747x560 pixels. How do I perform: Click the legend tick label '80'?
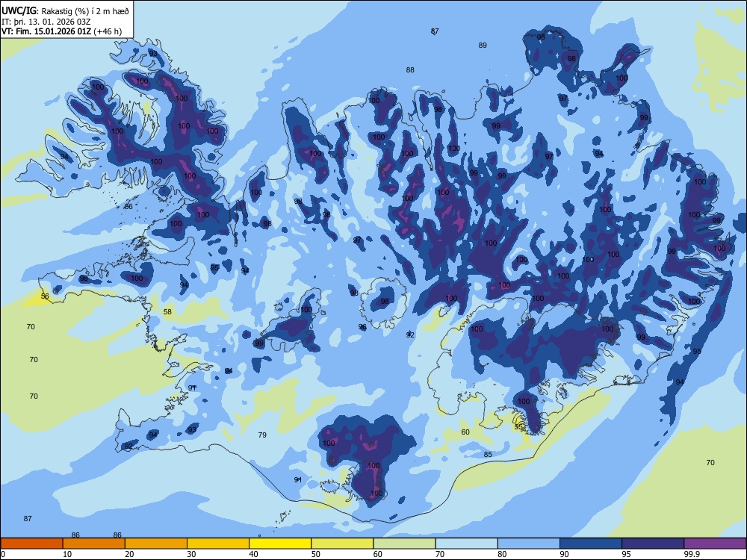(x=502, y=554)
